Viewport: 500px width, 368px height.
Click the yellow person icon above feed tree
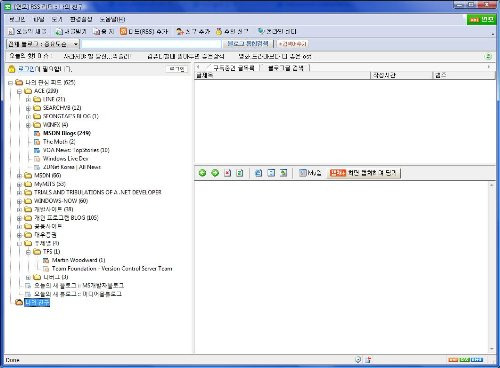click(x=12, y=69)
